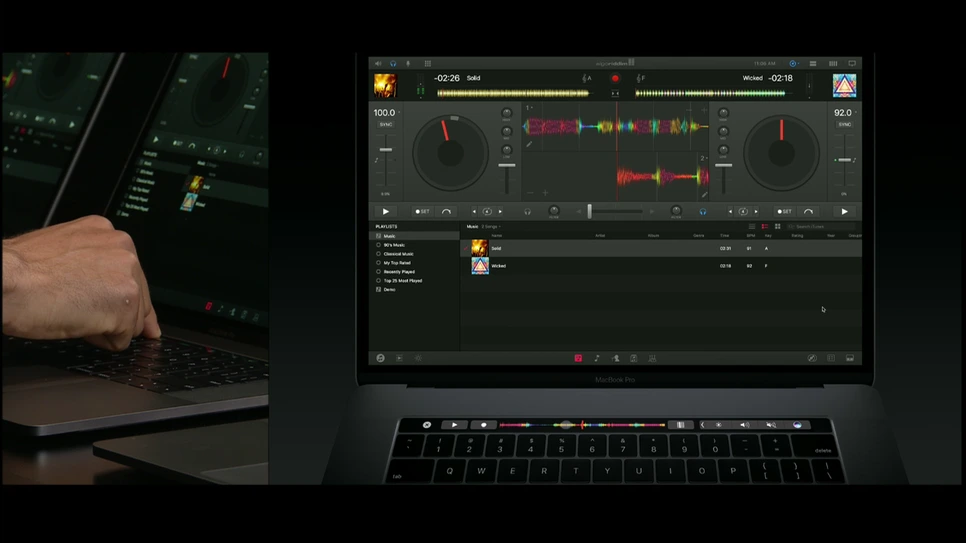Click the left deck LOW EQ knob
This screenshot has height=543, width=966.
[506, 150]
